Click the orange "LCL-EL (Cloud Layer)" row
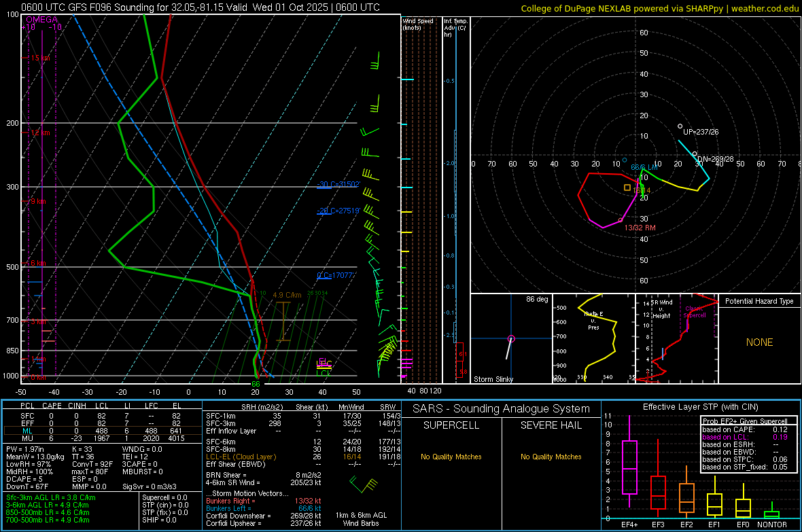 [302, 457]
